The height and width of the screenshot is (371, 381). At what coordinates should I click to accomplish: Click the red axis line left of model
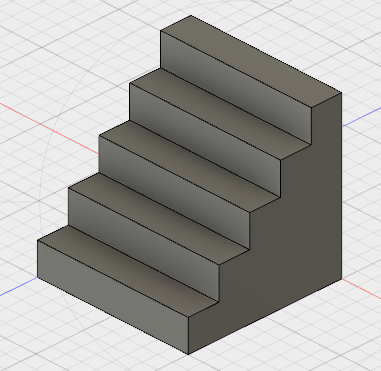[49, 128]
